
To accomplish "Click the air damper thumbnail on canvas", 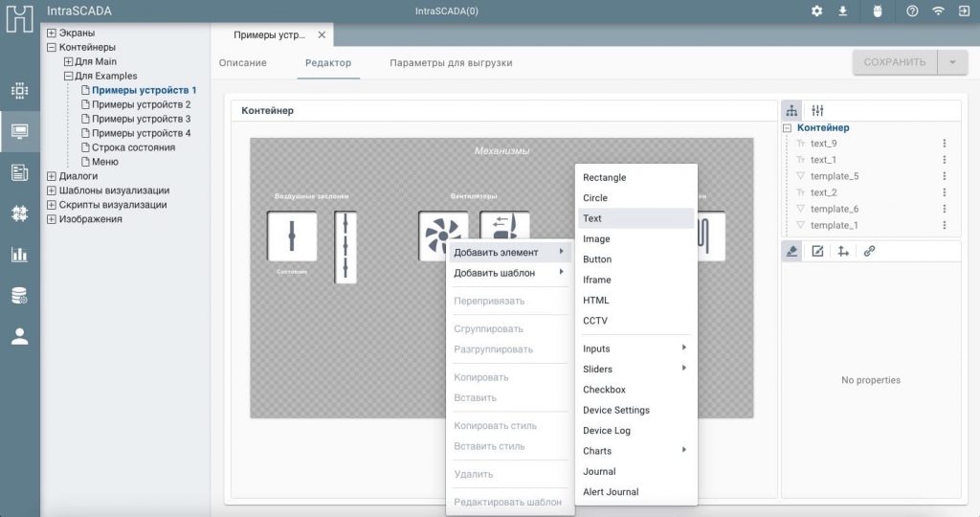I will point(292,236).
